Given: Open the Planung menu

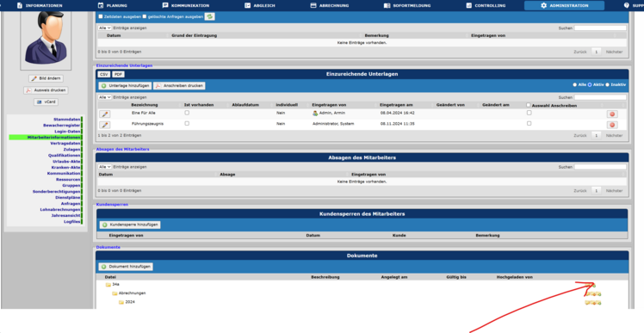Looking at the screenshot, I should point(112,5).
